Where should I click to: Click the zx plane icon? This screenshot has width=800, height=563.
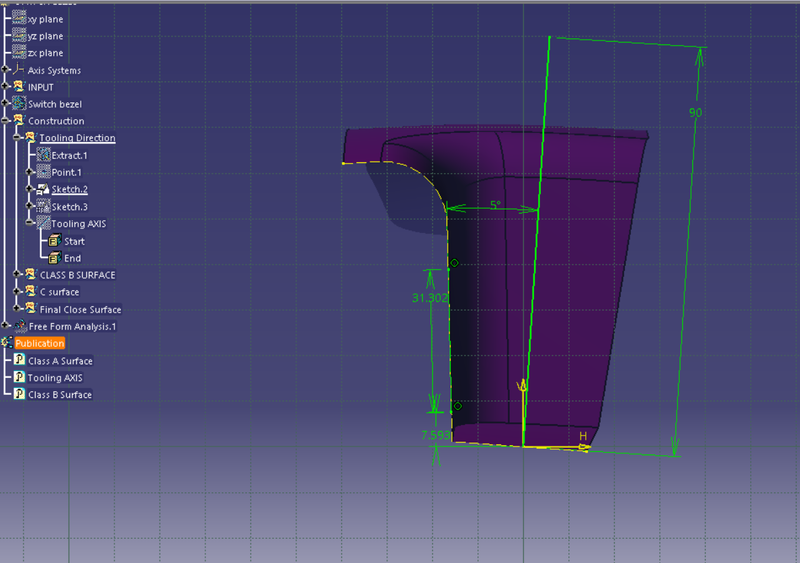(x=19, y=52)
